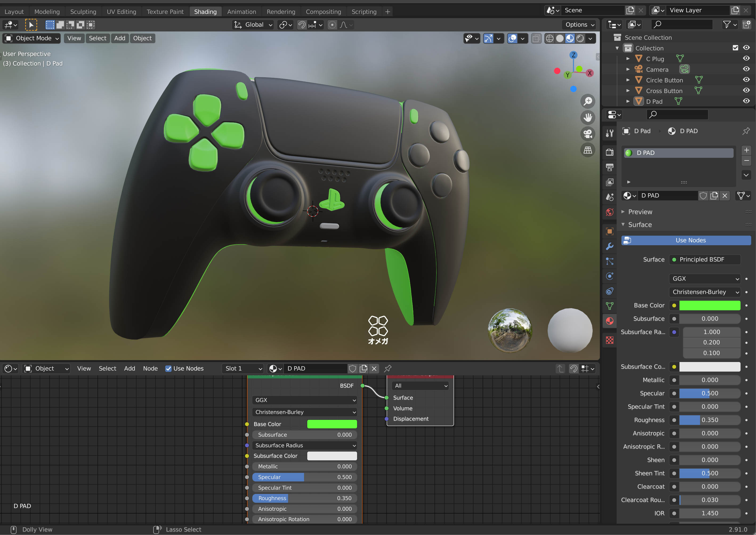
Task: Click Principled BSDF surface shader button
Action: point(705,259)
